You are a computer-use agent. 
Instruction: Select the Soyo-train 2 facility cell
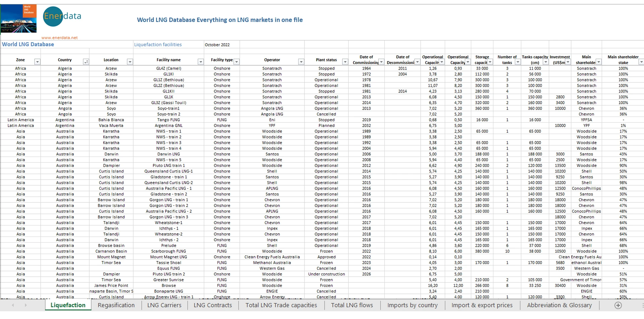point(168,114)
